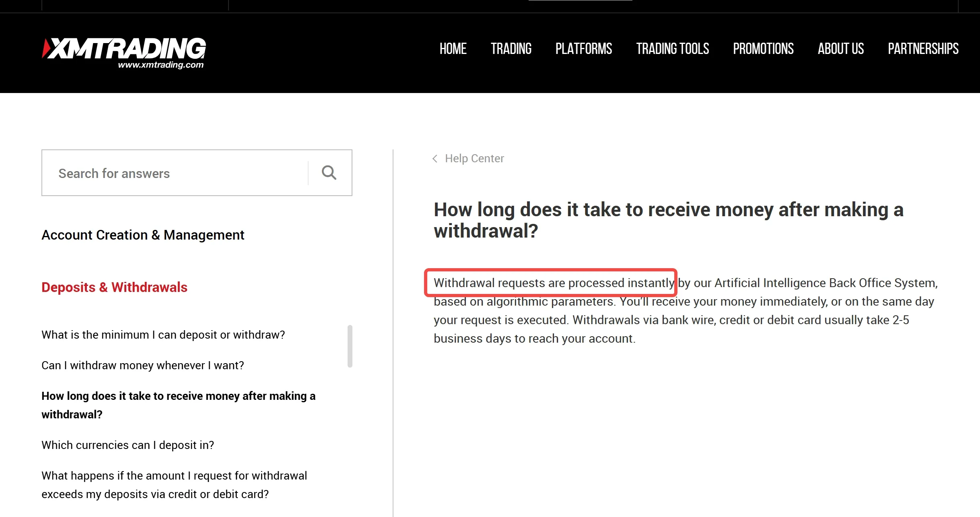Open the TRADING menu item

[x=511, y=49]
